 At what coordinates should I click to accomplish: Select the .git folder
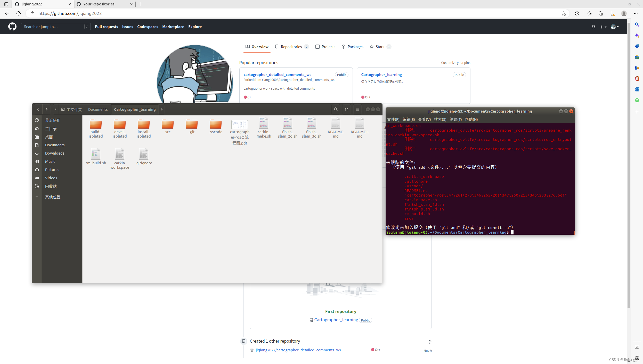coord(192,126)
